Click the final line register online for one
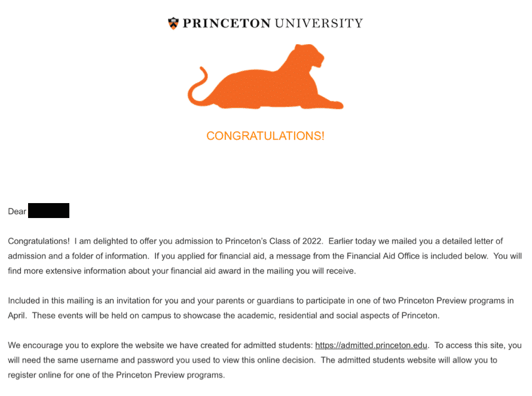 coord(117,375)
